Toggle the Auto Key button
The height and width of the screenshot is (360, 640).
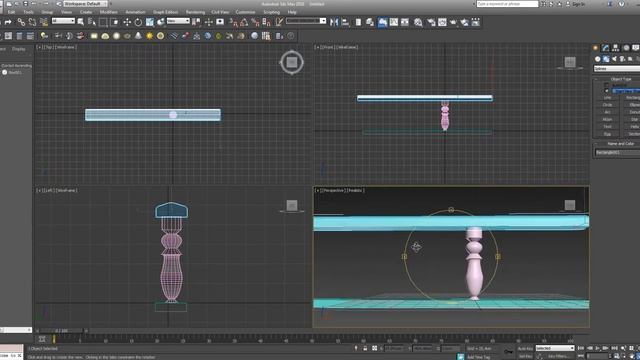(525, 349)
